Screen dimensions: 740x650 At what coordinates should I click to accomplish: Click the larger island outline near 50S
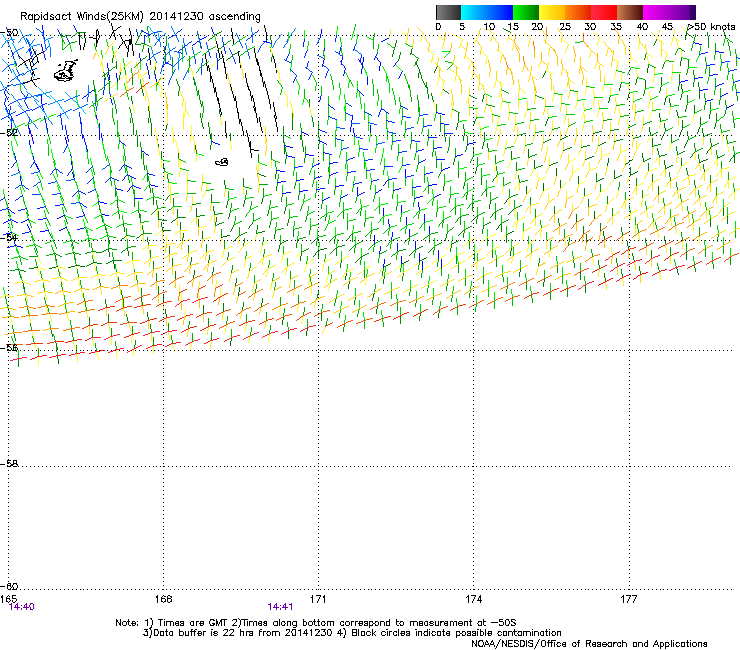point(66,71)
